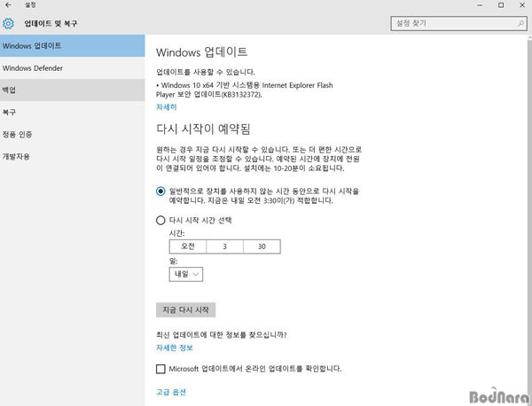Open minute selector showing 30
This screenshot has width=532, height=406.
pyautogui.click(x=262, y=246)
